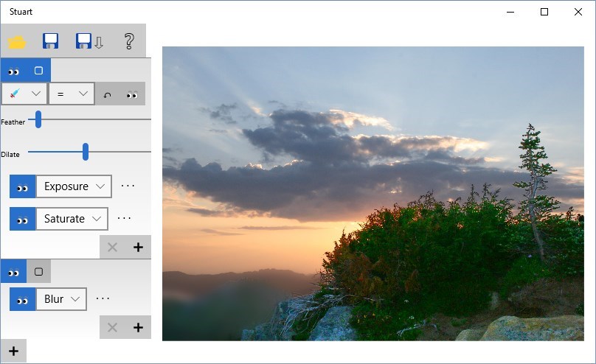Open the equals-sign selection mode dropdown

72,94
